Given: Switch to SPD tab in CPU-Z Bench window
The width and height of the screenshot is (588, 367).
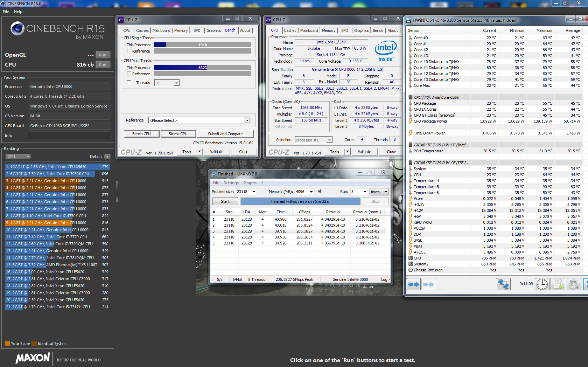Looking at the screenshot, I should pyautogui.click(x=197, y=30).
